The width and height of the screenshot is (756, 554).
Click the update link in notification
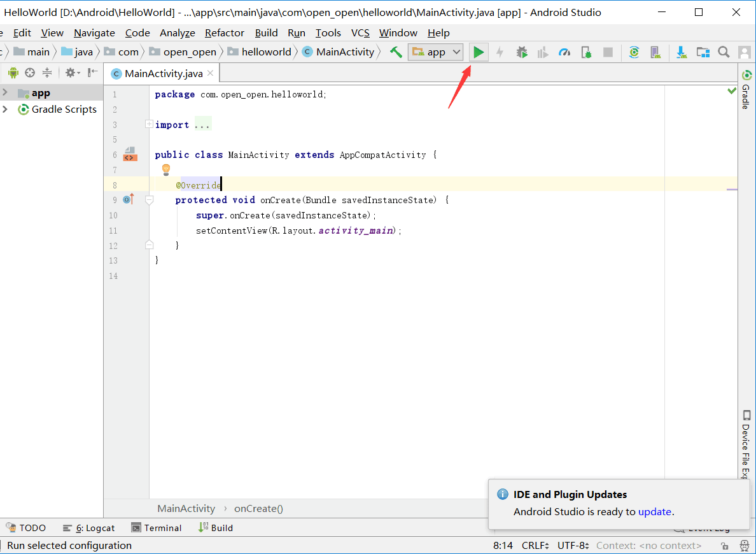[x=655, y=511]
